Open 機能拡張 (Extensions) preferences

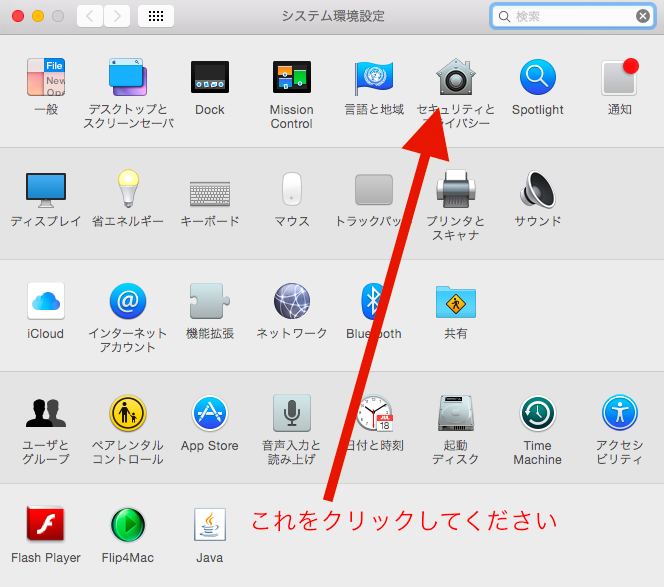point(210,301)
